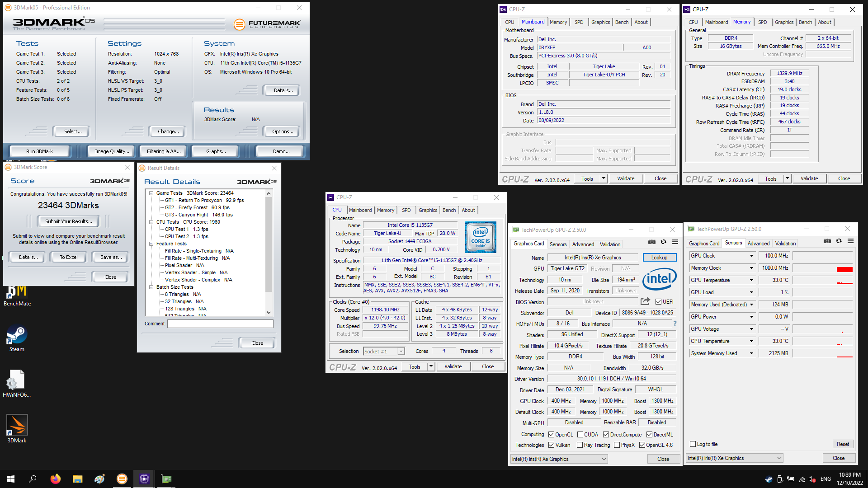Viewport: 868px width, 488px height.
Task: Switch to the Mainboard tab in the CPU-Z CPU window
Action: coord(360,210)
